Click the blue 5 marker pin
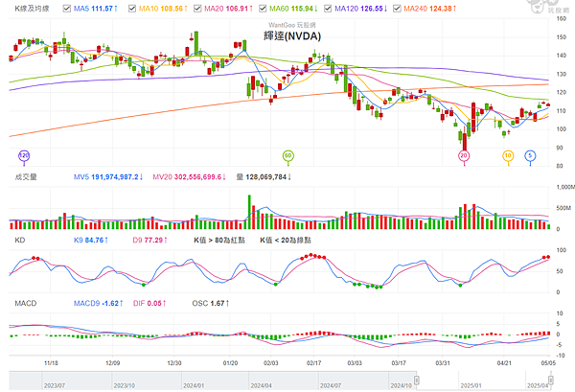Image resolution: width=575 pixels, height=392 pixels. point(530,156)
